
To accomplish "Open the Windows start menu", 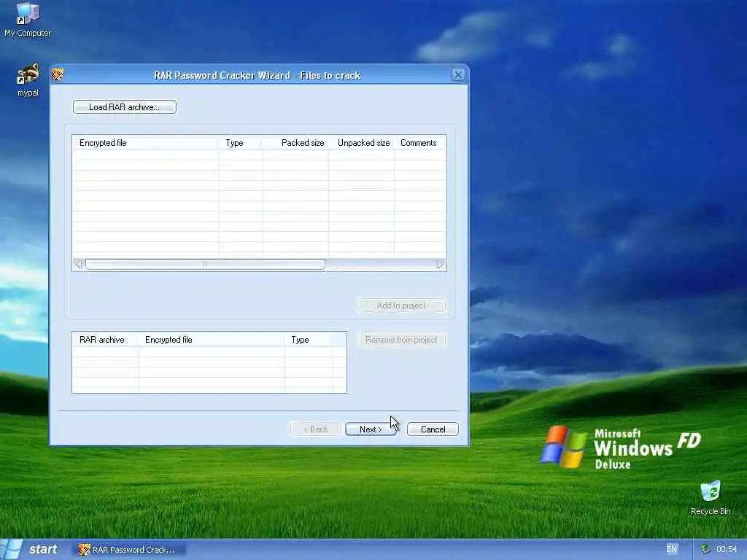I will (32, 549).
